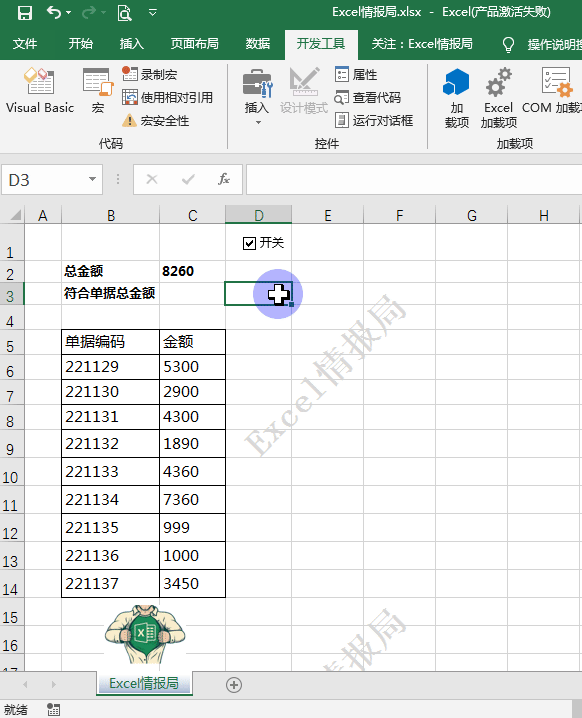Click the 金额 header cell
Screen dimensions: 582x718
192,342
